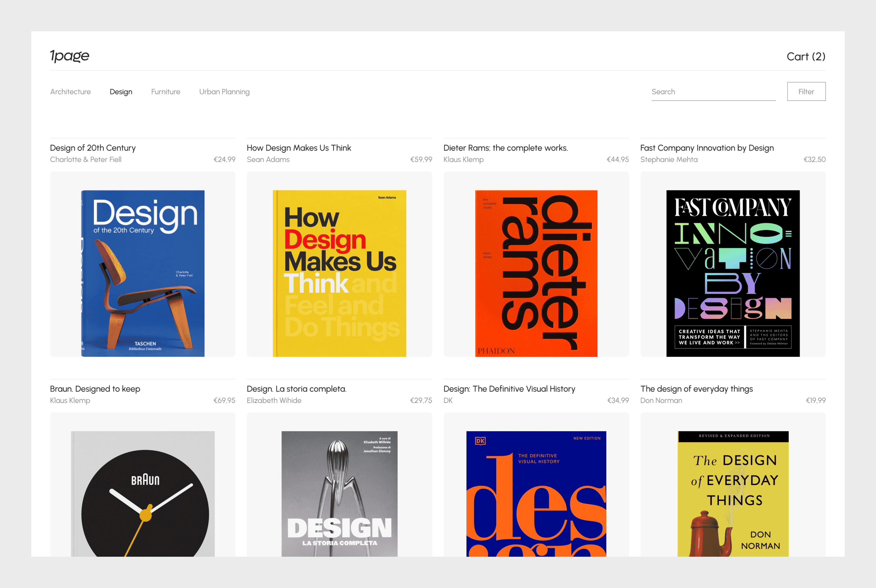Select the Design category tab
Viewport: 876px width, 588px height.
pos(121,92)
